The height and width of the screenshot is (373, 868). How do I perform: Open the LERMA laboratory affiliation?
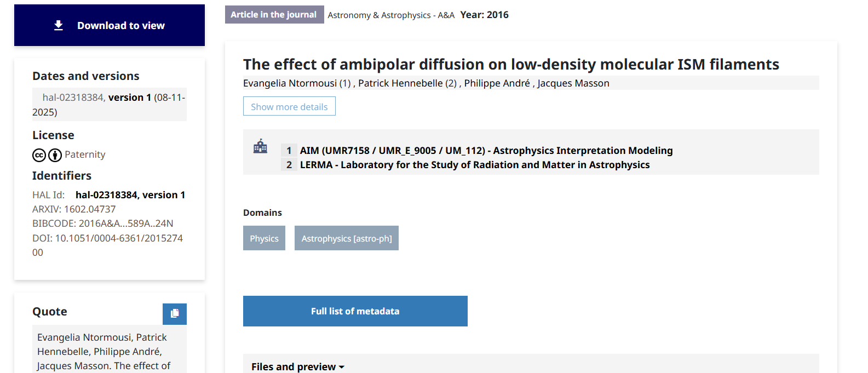pyautogui.click(x=474, y=165)
